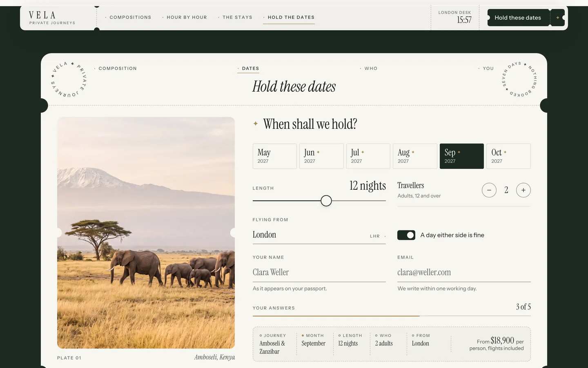Image resolution: width=588 pixels, height=368 pixels.
Task: Click the VELA Private Journeys logo
Action: [52, 18]
